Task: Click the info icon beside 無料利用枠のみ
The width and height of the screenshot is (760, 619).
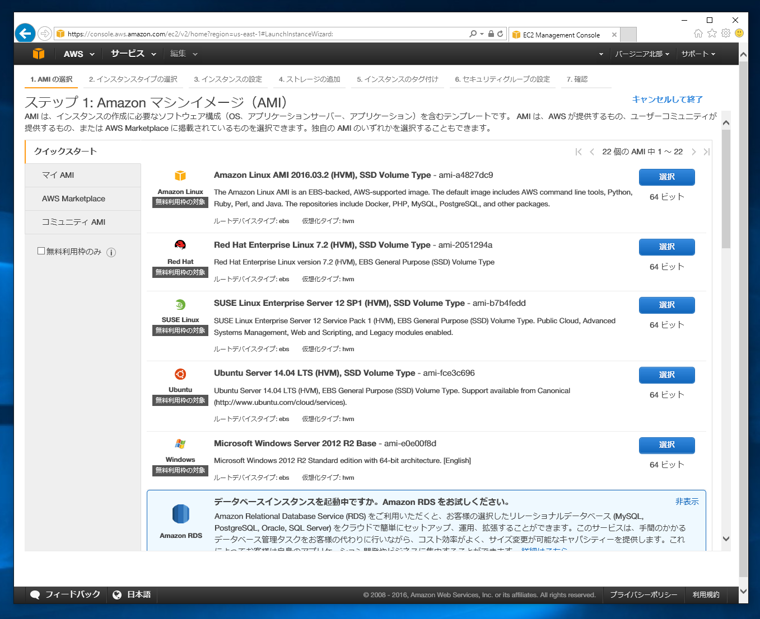Action: tap(111, 252)
